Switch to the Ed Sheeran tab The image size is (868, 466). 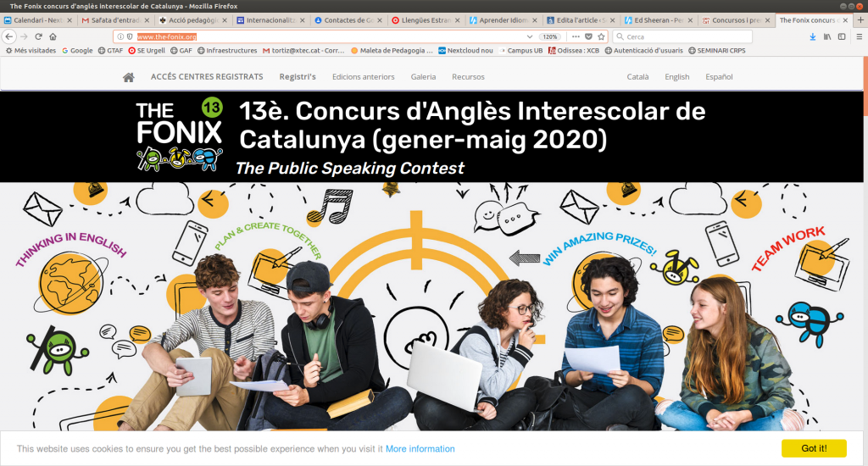[658, 20]
